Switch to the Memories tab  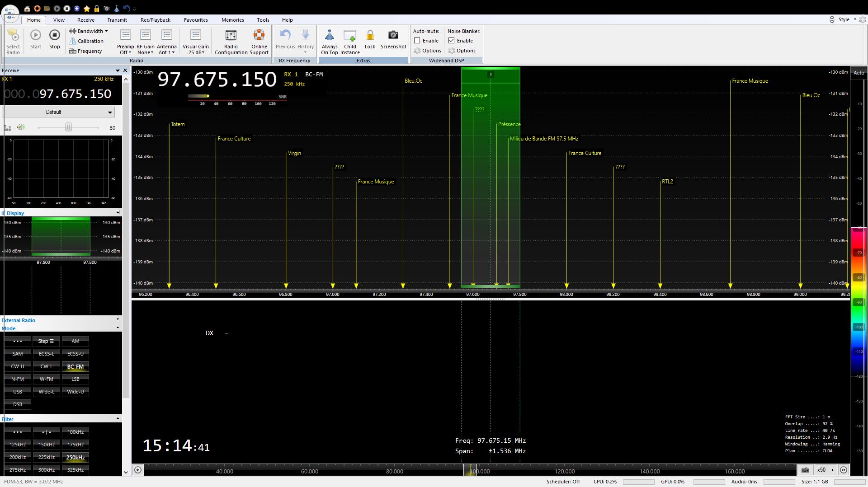(232, 20)
